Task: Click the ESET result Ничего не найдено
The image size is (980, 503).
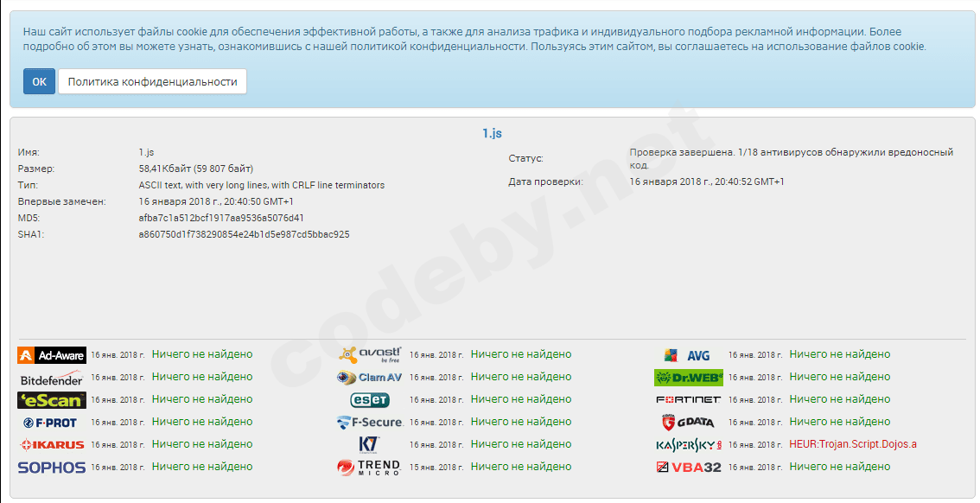Action: (x=521, y=399)
